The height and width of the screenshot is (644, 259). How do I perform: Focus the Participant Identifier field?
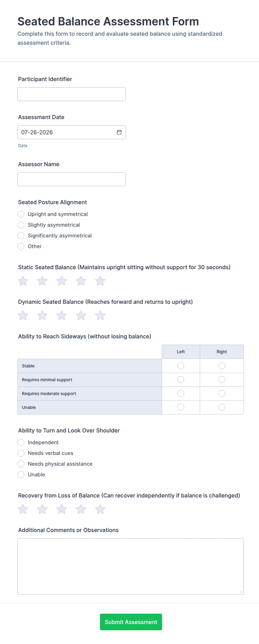72,94
